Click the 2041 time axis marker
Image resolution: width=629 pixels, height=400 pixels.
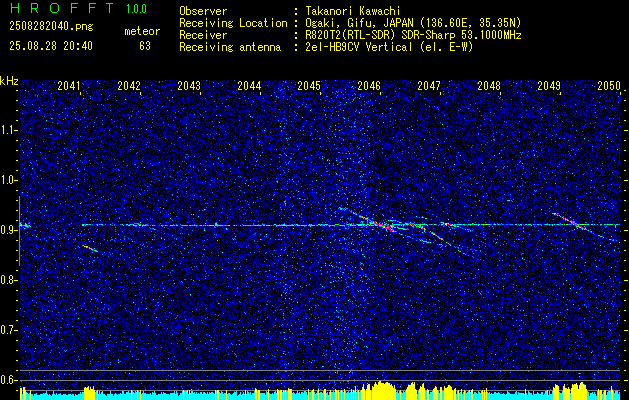pyautogui.click(x=69, y=85)
